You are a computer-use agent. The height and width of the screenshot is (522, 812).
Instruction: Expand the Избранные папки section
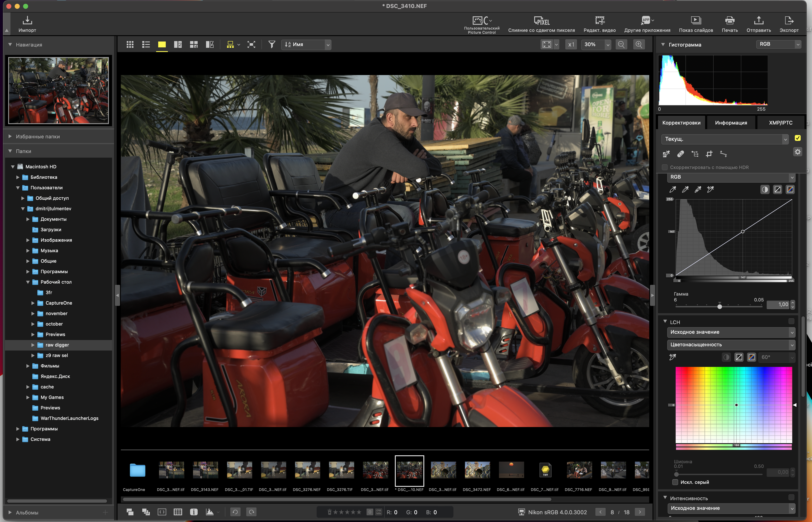[10, 136]
